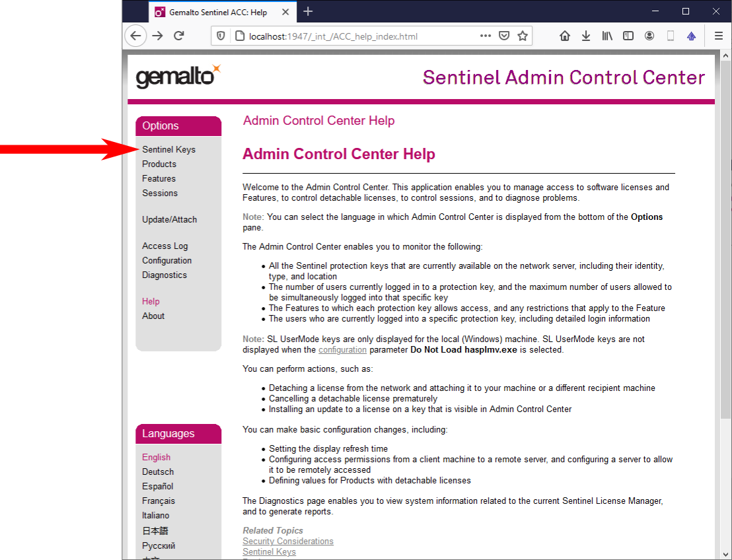Open the browser home page
Image resolution: width=732 pixels, height=560 pixels.
pos(565,36)
